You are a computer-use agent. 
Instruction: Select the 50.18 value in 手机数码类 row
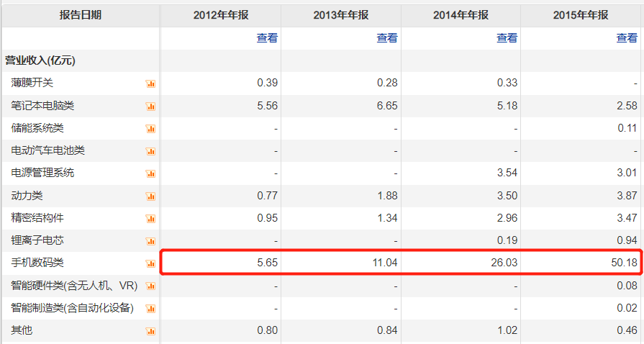[623, 263]
